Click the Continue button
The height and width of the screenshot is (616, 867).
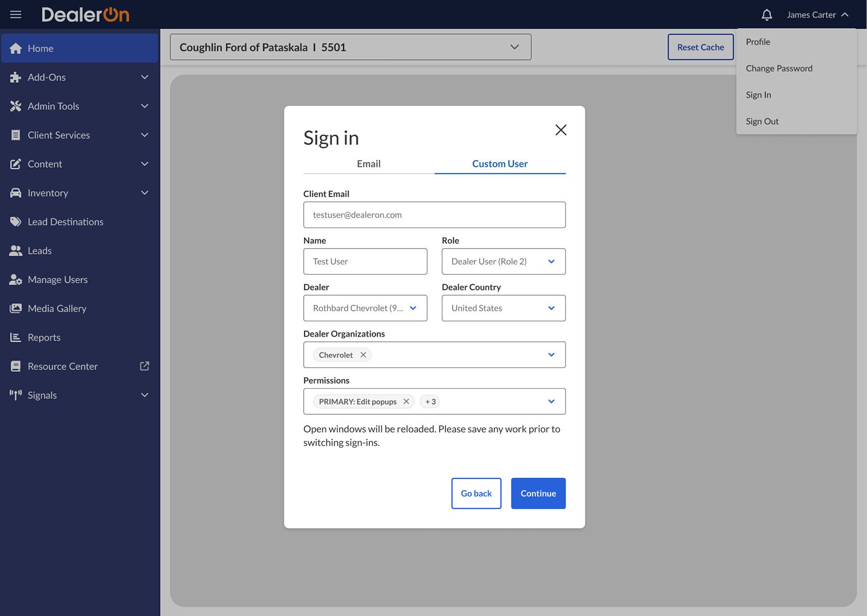(538, 493)
